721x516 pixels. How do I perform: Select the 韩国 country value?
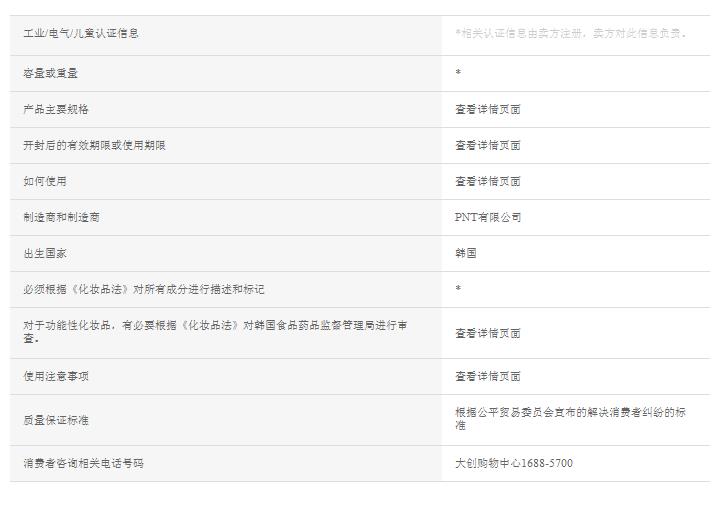[x=466, y=253]
